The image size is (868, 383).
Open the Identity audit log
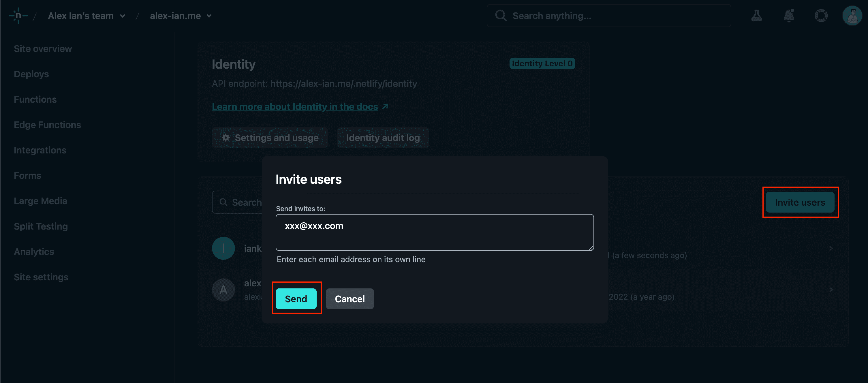coord(383,138)
